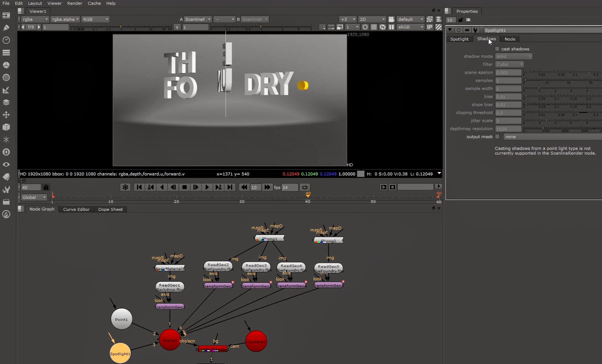
Task: Open the MetaData nodes tag icon
Action: [x=6, y=177]
